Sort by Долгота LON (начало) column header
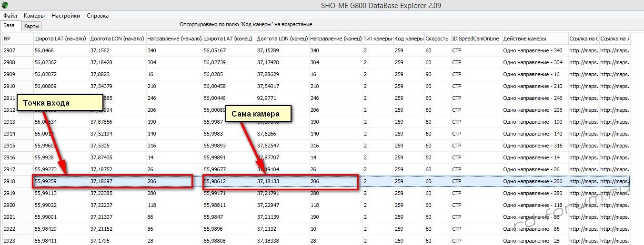This screenshot has height=245, width=644. (117, 39)
